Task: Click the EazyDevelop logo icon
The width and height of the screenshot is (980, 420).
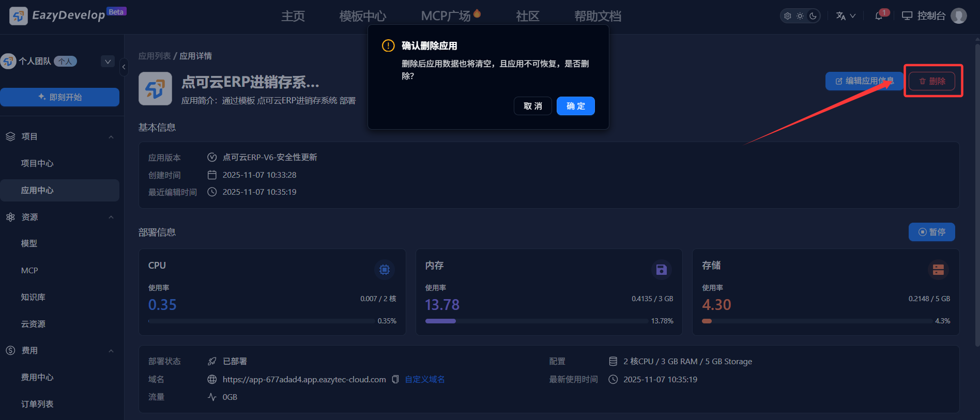Action: pos(19,16)
